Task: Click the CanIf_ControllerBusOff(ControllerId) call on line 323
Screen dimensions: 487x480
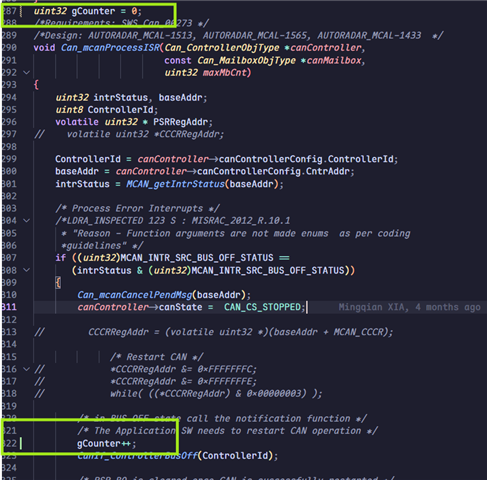Action: pos(177,456)
